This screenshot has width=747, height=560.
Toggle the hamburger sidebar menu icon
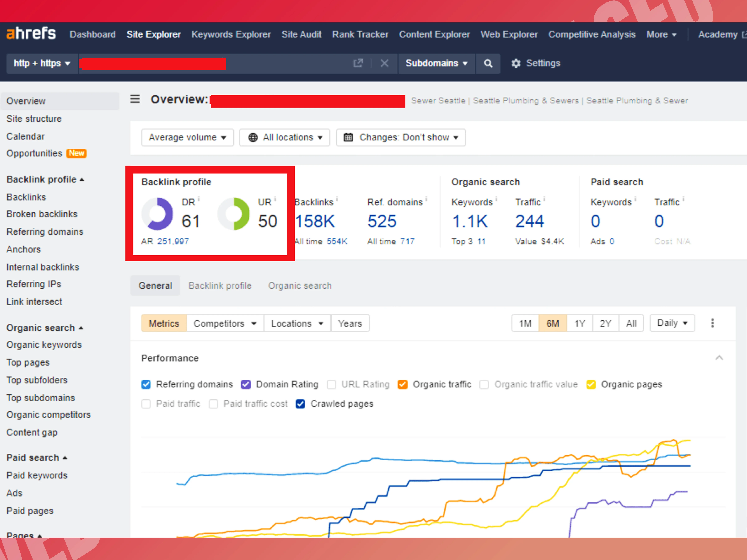135,99
